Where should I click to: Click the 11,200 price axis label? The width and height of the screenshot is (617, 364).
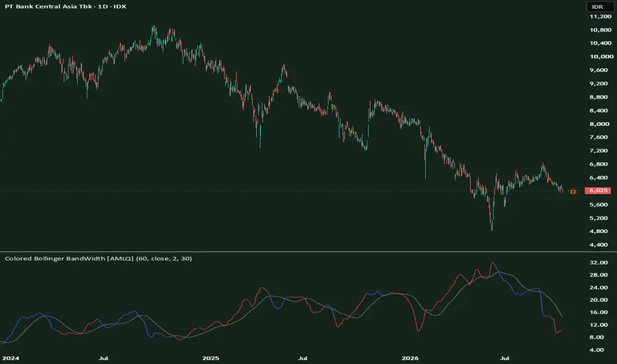pos(600,17)
